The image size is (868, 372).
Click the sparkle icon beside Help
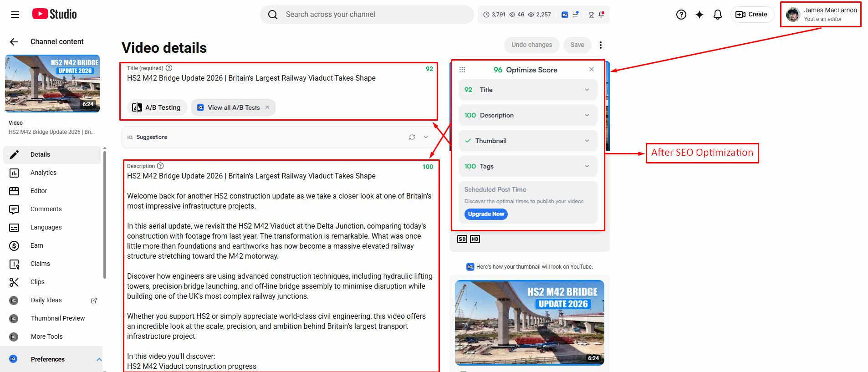click(700, 15)
